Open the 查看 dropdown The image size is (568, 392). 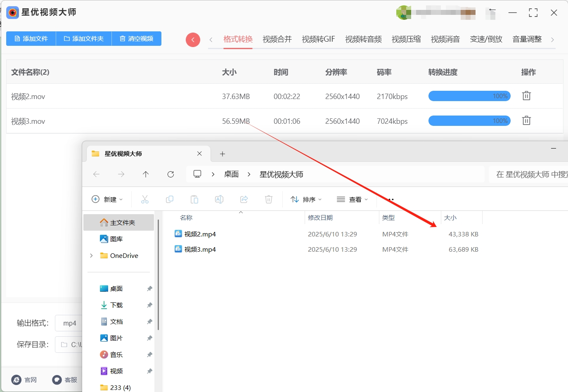click(352, 199)
